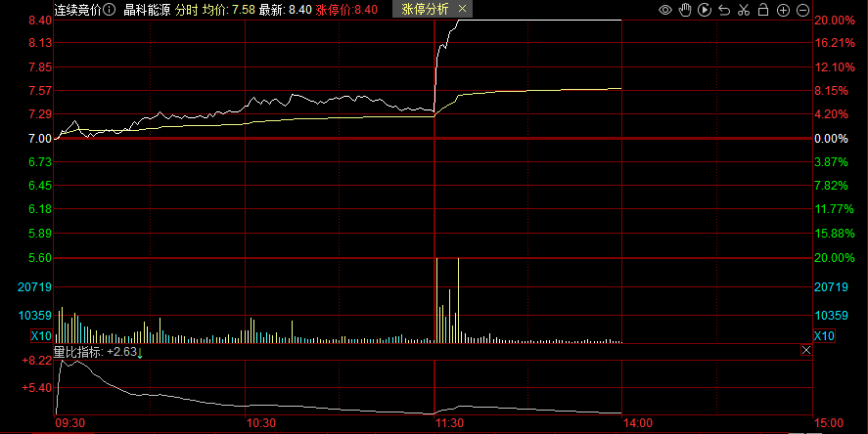Click the circular play replay icon
The height and width of the screenshot is (434, 868).
pyautogui.click(x=705, y=10)
